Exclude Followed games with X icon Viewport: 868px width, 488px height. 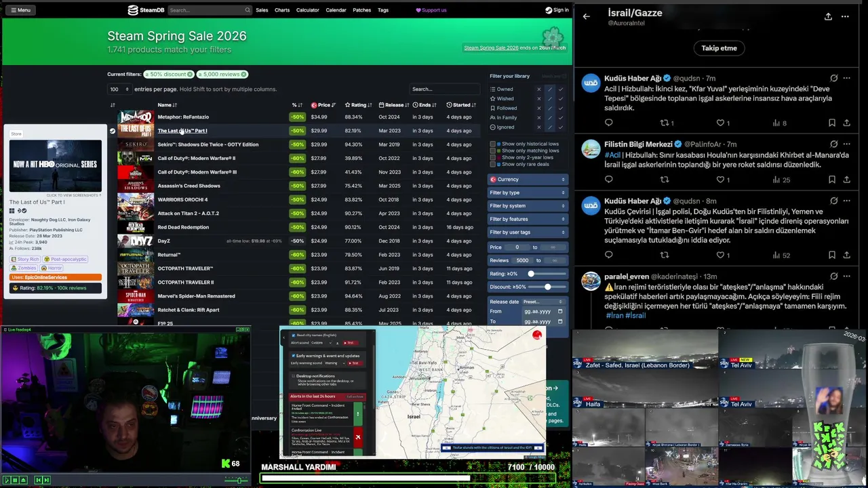coord(539,108)
